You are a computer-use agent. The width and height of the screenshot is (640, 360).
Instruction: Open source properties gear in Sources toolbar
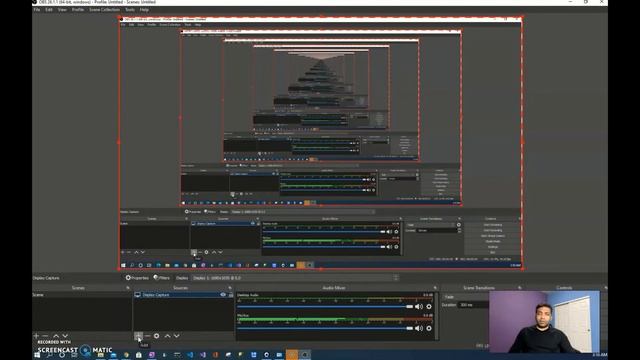[156, 336]
